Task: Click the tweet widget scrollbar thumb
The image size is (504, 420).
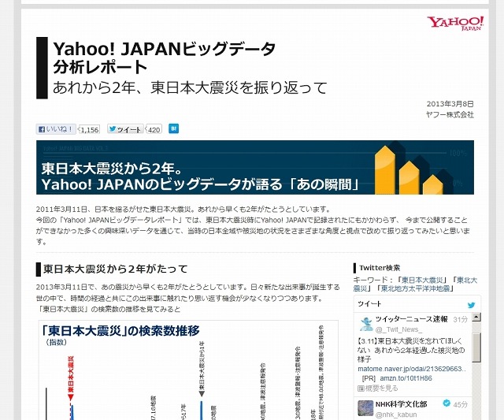Action: pos(476,348)
